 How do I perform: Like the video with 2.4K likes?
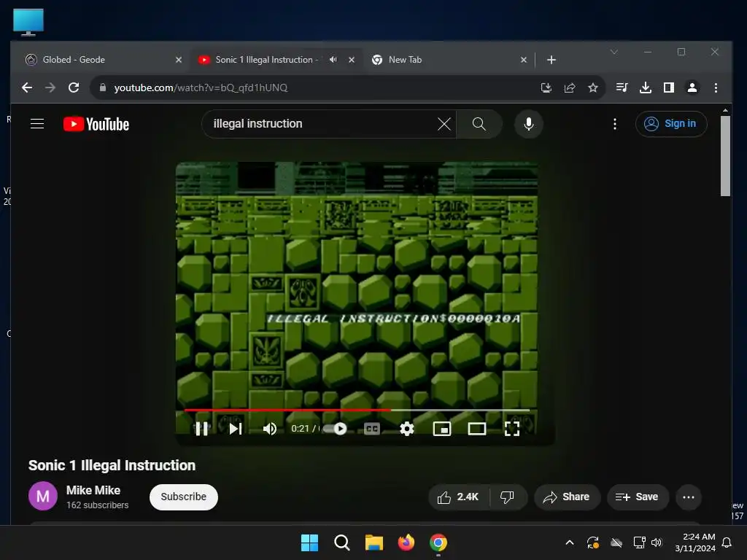pyautogui.click(x=458, y=497)
